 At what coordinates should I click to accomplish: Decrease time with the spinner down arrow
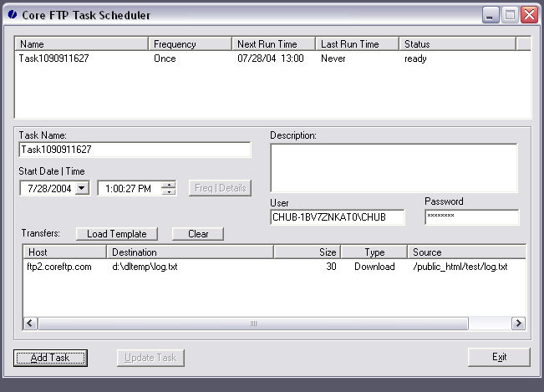tap(169, 192)
